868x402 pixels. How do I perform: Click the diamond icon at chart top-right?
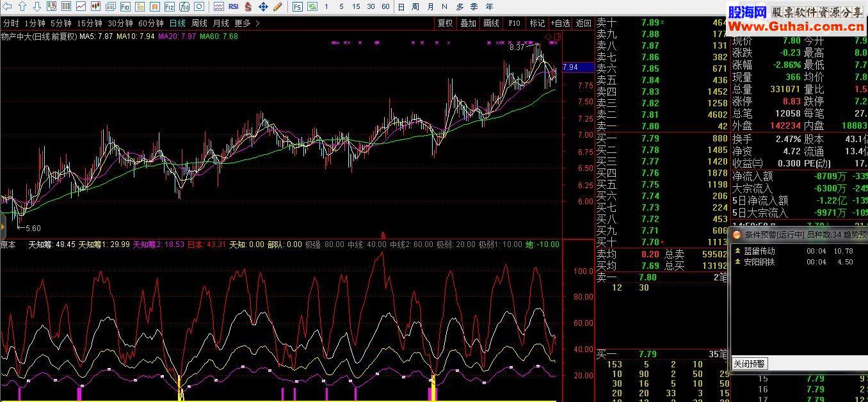pos(549,37)
